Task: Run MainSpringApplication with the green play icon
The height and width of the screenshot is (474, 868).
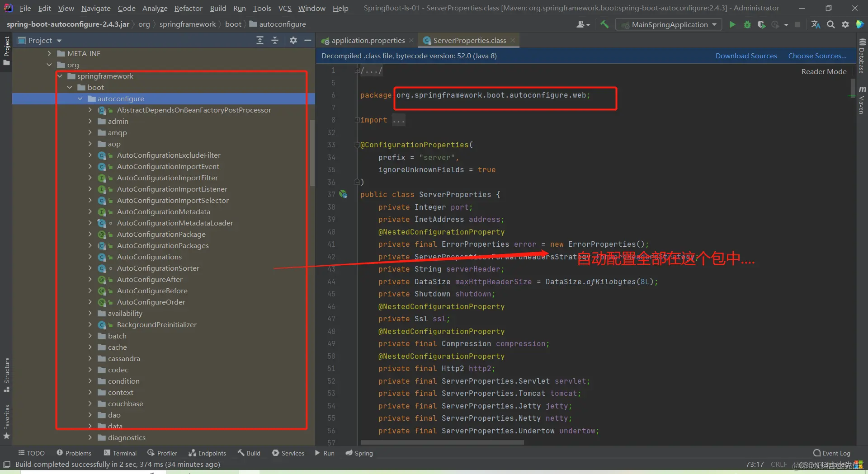Action: point(732,24)
